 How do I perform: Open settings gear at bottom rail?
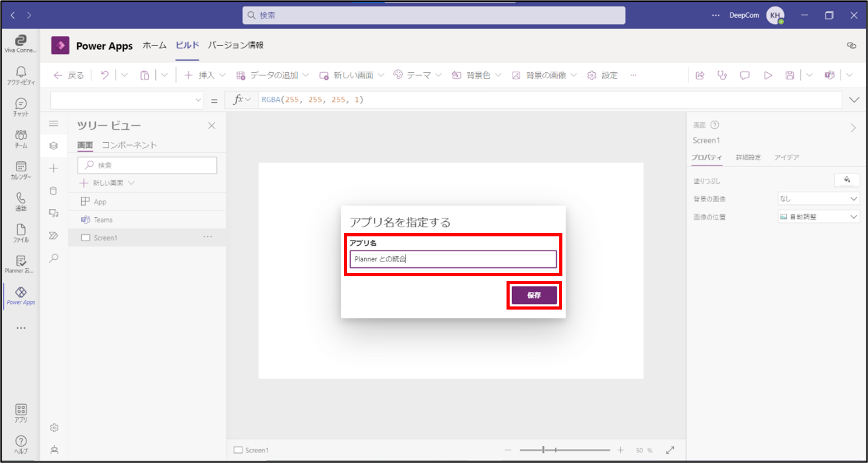(x=54, y=428)
